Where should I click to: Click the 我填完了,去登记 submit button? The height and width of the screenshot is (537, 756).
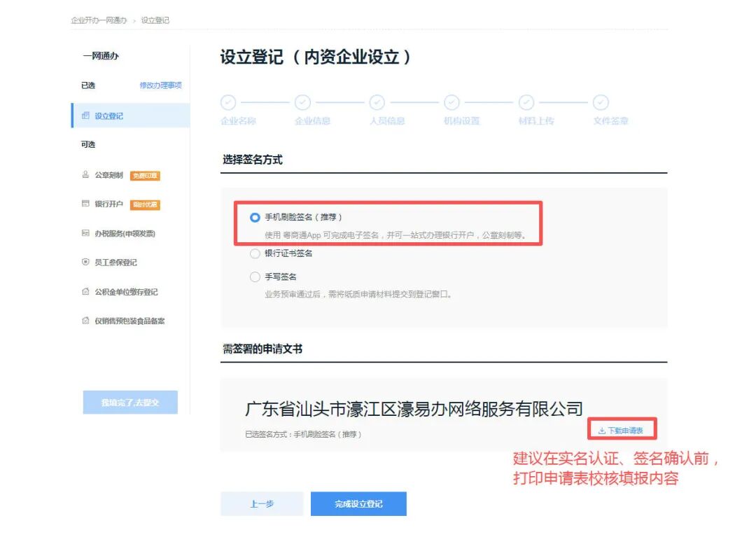pos(129,401)
